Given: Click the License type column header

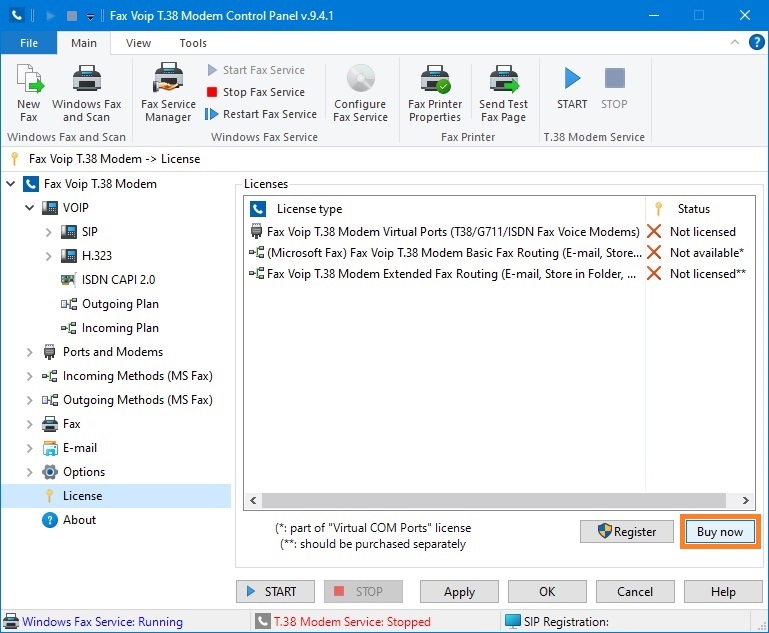Looking at the screenshot, I should (x=444, y=209).
